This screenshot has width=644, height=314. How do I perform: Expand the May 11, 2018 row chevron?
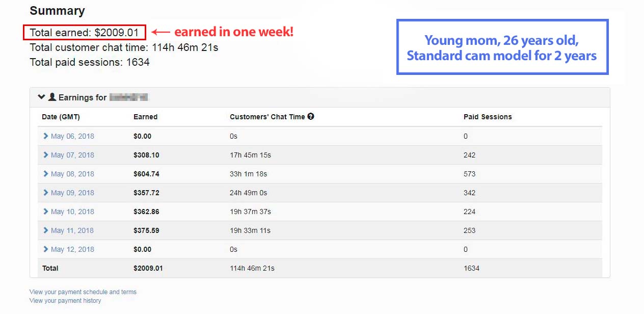pos(46,230)
